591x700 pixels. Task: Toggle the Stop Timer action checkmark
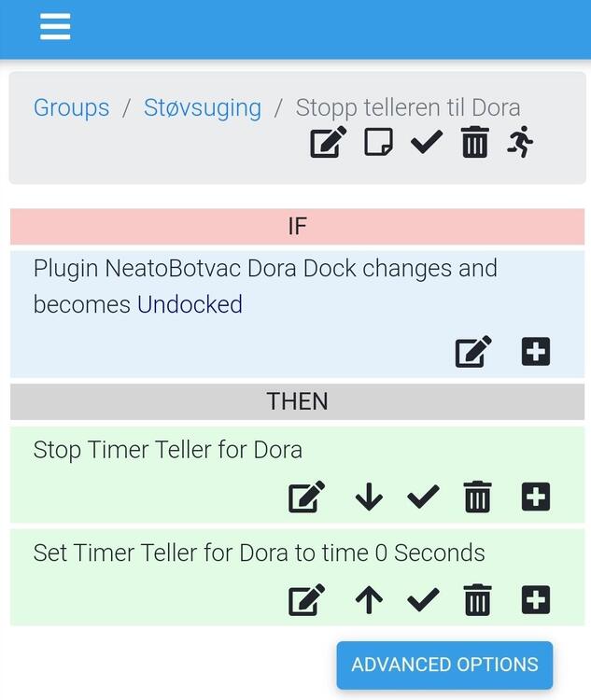pos(423,497)
